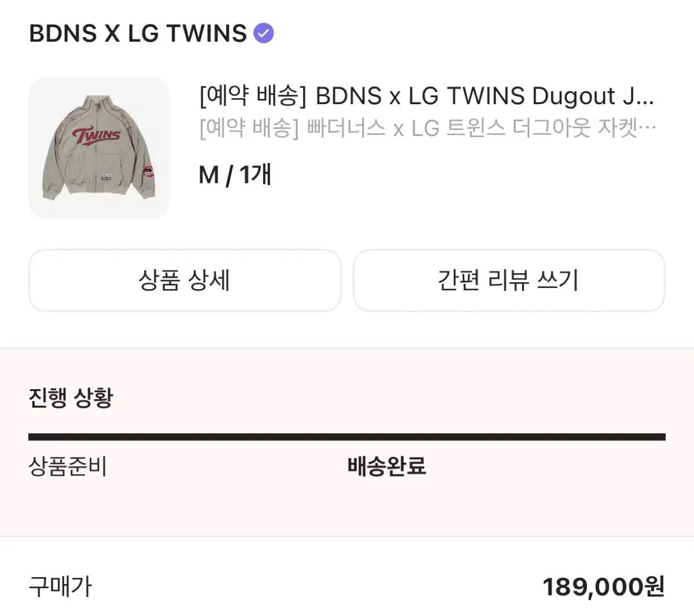Click the 189,000원 purchase price
The height and width of the screenshot is (616, 694).
pyautogui.click(x=603, y=587)
